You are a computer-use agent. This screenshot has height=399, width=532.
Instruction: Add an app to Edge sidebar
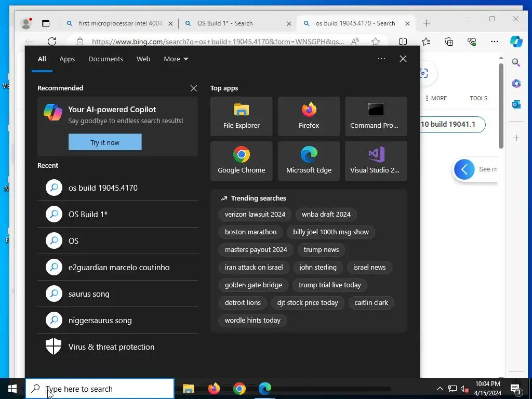pos(516,138)
